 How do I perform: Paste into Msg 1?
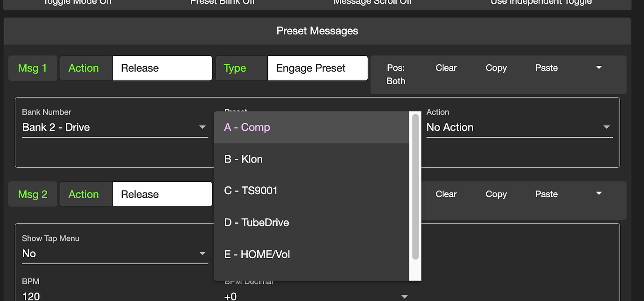point(546,68)
